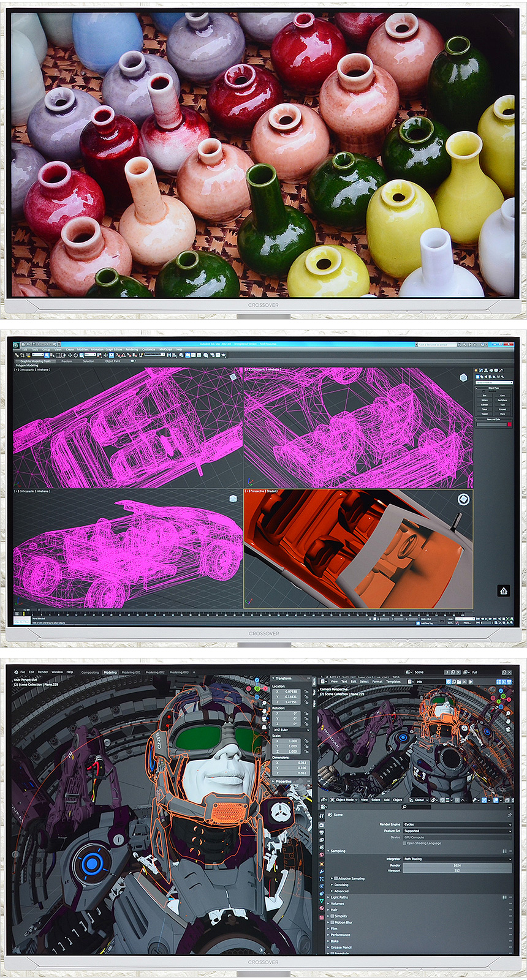527x980 pixels.
Task: Click the Render samples 1024 field
Action: point(457,865)
